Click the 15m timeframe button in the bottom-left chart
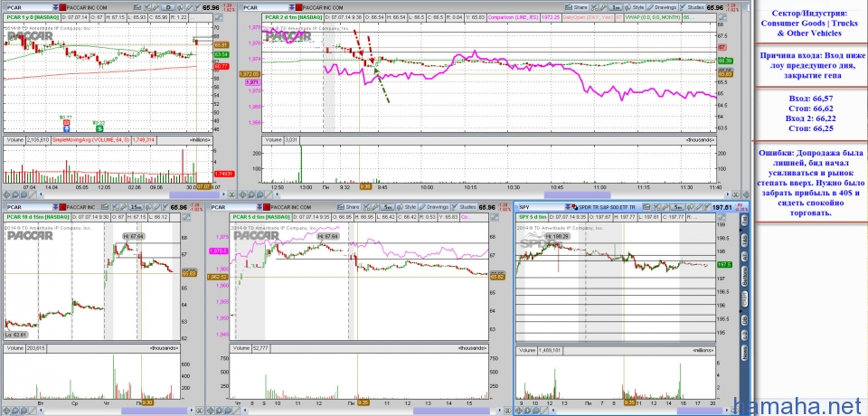Viewport: 868px width, 416px height. [136, 207]
